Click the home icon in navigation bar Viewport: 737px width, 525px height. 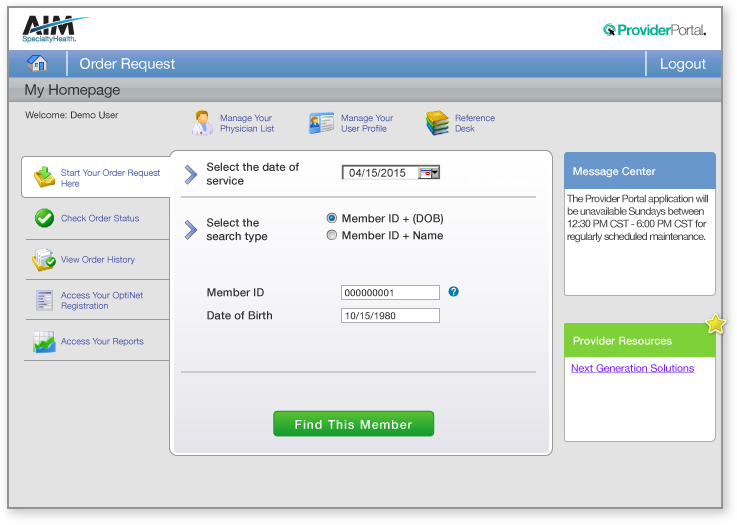38,63
